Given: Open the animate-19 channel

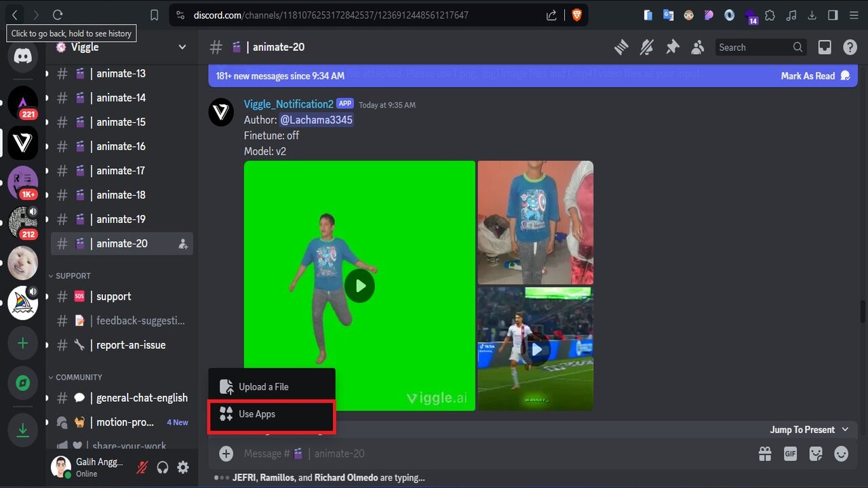Looking at the screenshot, I should coord(122,219).
